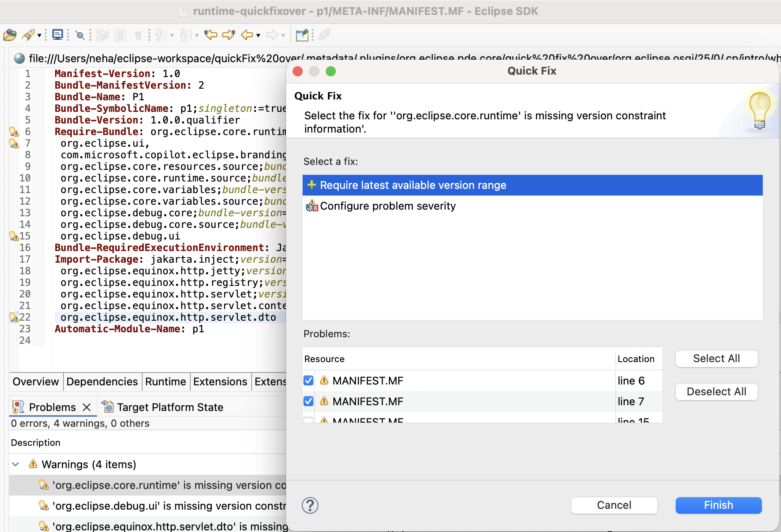This screenshot has height=532, width=781.
Task: Open the Extensions tab
Action: [x=220, y=382]
